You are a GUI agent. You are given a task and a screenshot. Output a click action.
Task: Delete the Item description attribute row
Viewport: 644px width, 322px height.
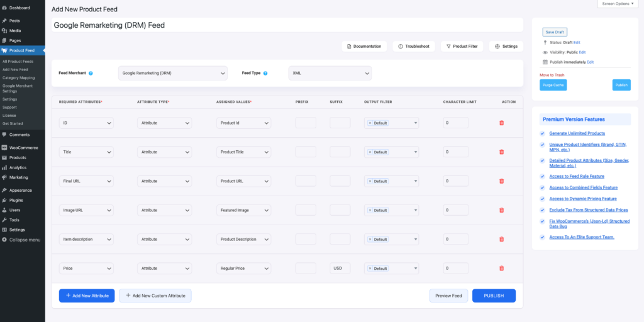(501, 240)
